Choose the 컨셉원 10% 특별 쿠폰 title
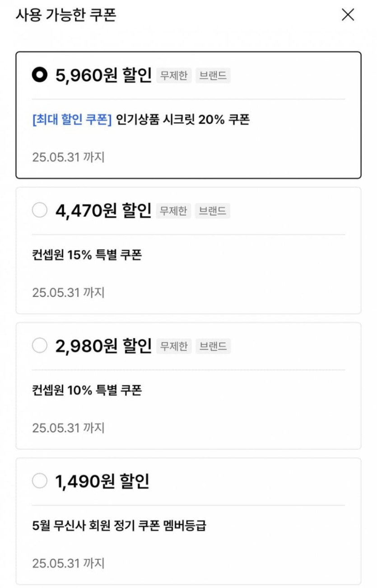 87,390
